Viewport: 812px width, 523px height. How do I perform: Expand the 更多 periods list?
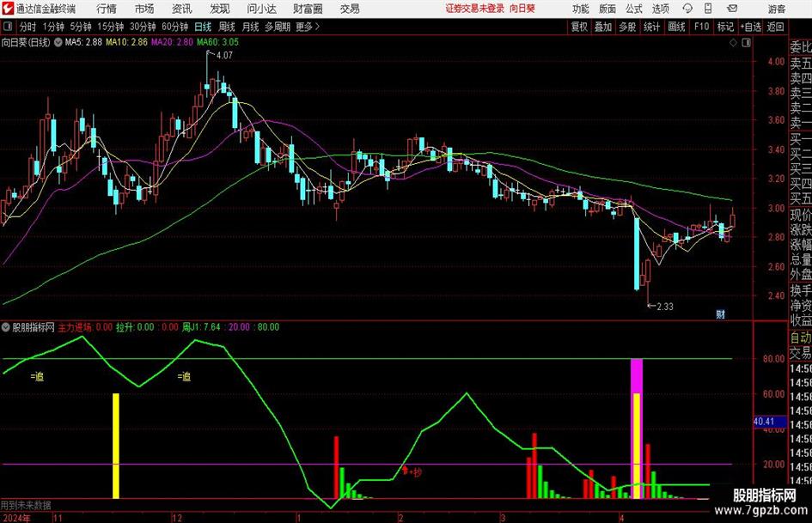(308, 27)
